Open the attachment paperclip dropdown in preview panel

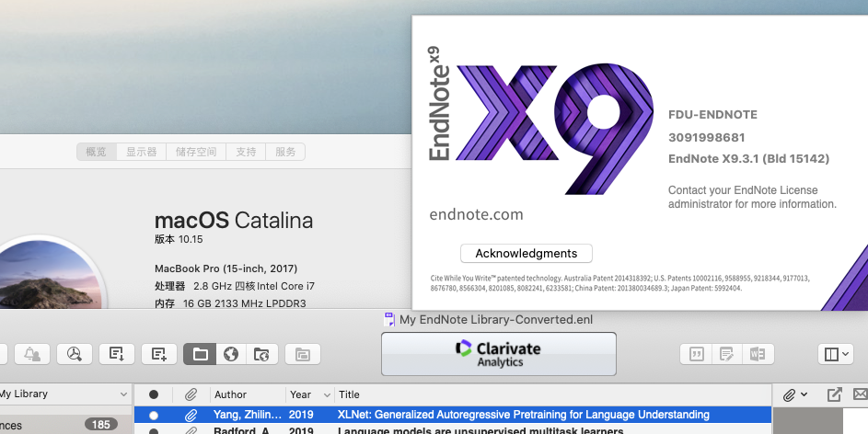[795, 394]
